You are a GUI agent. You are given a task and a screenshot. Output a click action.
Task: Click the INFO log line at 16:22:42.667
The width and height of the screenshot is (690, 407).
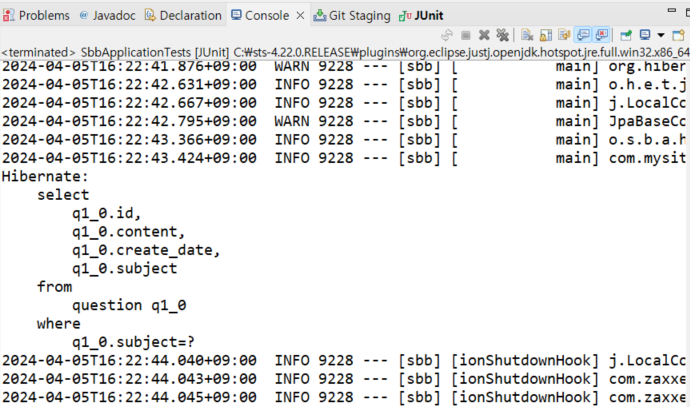pyautogui.click(x=344, y=103)
